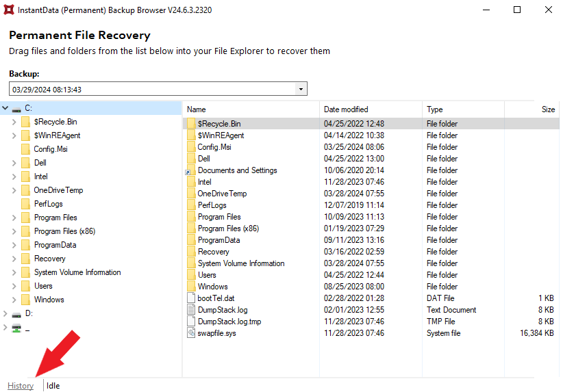Select System Volume Information in file list
This screenshot has width=563, height=392.
point(371,263)
